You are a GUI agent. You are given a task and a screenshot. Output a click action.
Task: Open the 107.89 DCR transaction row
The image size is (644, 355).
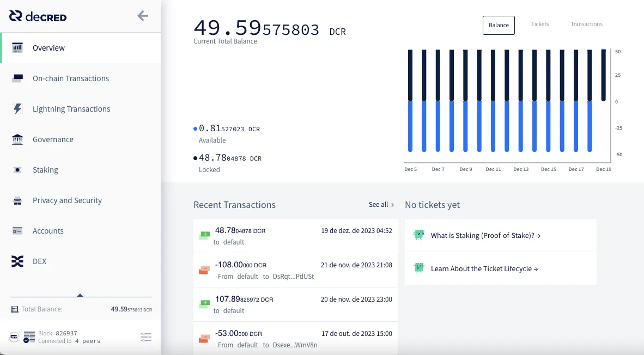[x=295, y=304]
